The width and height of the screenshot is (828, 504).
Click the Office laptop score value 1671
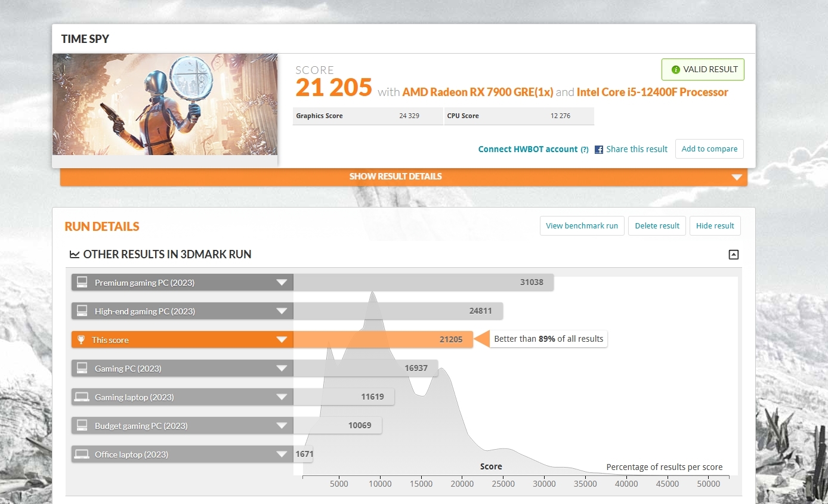point(304,454)
